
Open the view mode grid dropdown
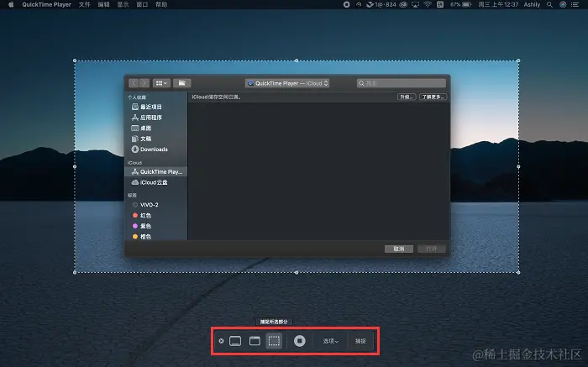161,83
